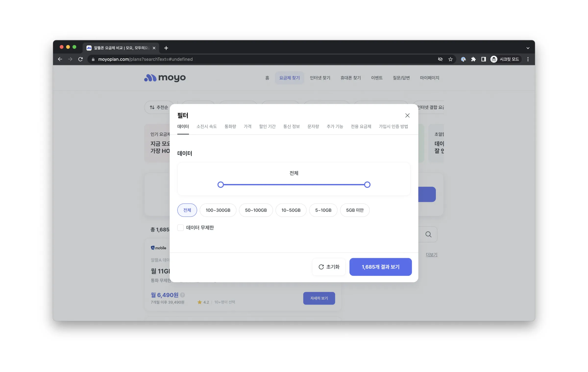Open a new browser tab
The width and height of the screenshot is (588, 372).
pos(166,48)
